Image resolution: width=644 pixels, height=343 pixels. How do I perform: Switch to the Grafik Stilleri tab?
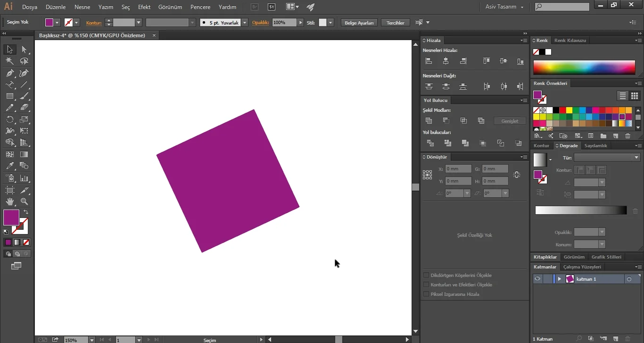pos(606,257)
